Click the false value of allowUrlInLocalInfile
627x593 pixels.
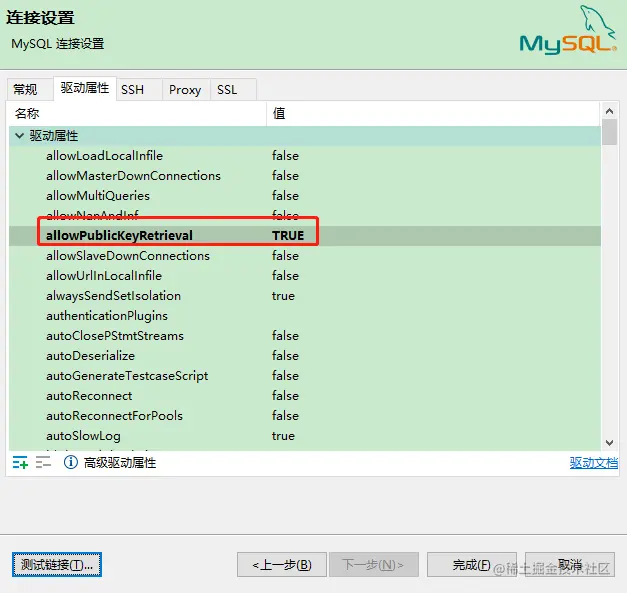(x=285, y=276)
